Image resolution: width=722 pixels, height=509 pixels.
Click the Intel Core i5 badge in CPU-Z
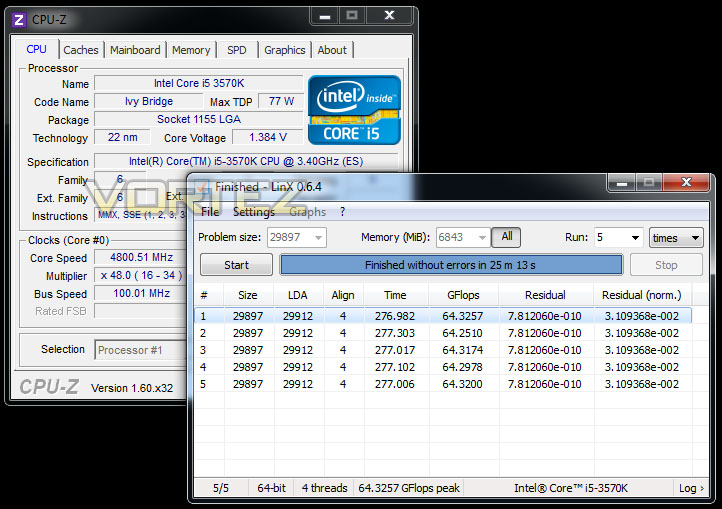pos(354,110)
